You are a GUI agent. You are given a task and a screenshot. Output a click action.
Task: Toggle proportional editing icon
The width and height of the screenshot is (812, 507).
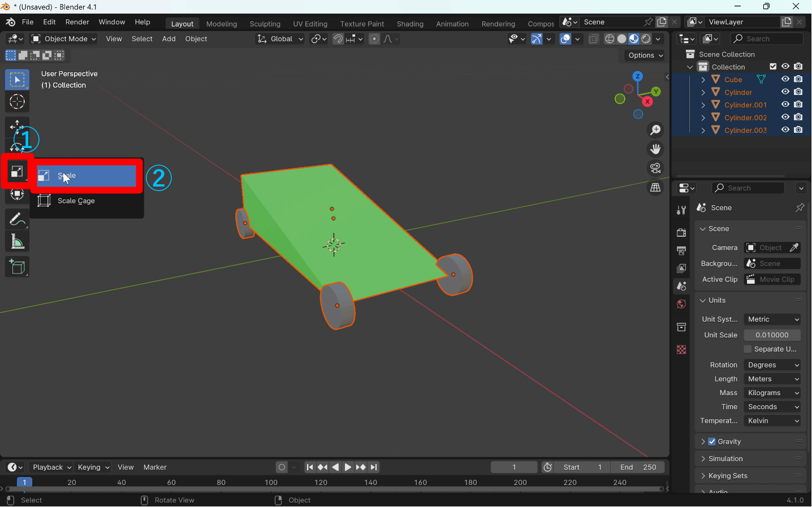point(374,39)
